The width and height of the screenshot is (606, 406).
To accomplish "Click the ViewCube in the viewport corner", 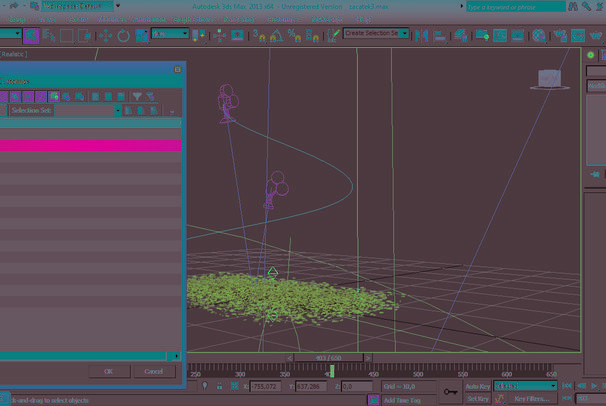I will pyautogui.click(x=550, y=79).
